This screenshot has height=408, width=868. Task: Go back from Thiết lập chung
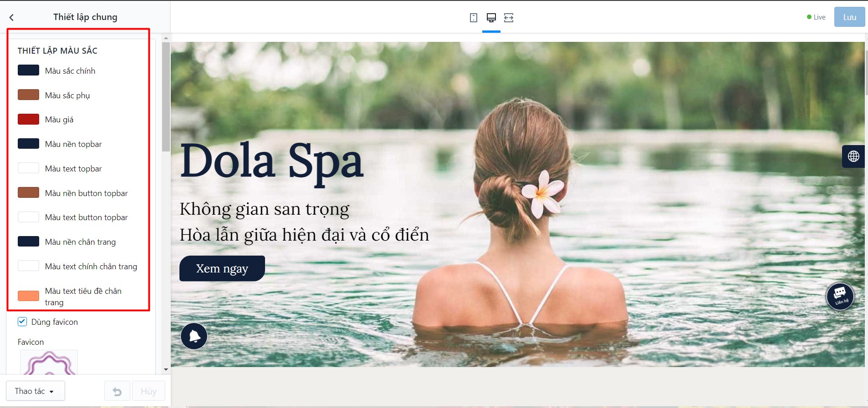pyautogui.click(x=11, y=17)
